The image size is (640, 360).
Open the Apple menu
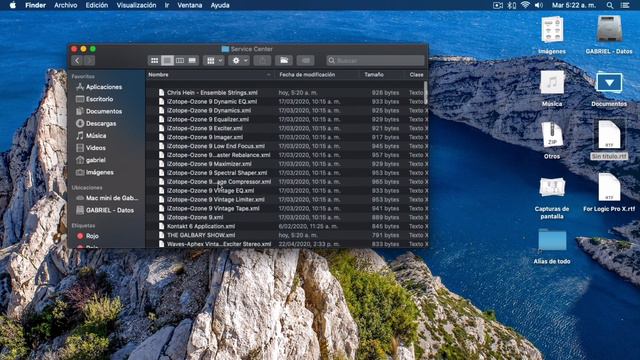pos(13,5)
